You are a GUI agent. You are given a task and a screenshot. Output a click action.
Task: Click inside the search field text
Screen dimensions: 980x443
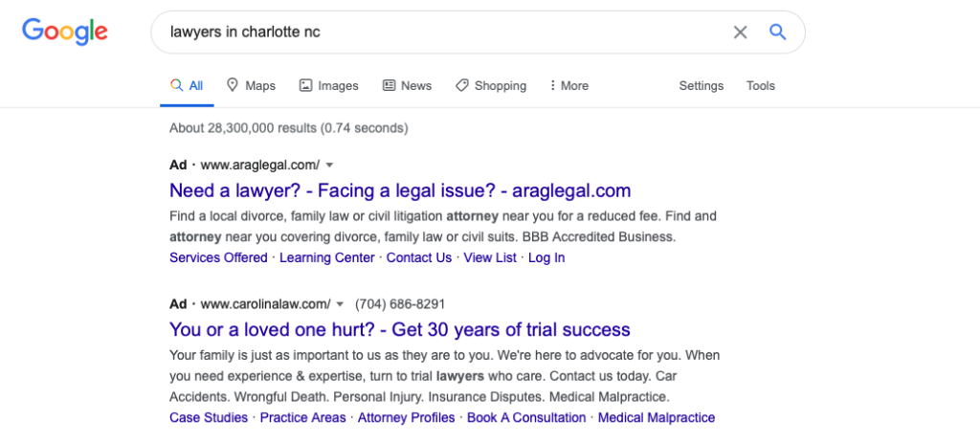coord(245,32)
